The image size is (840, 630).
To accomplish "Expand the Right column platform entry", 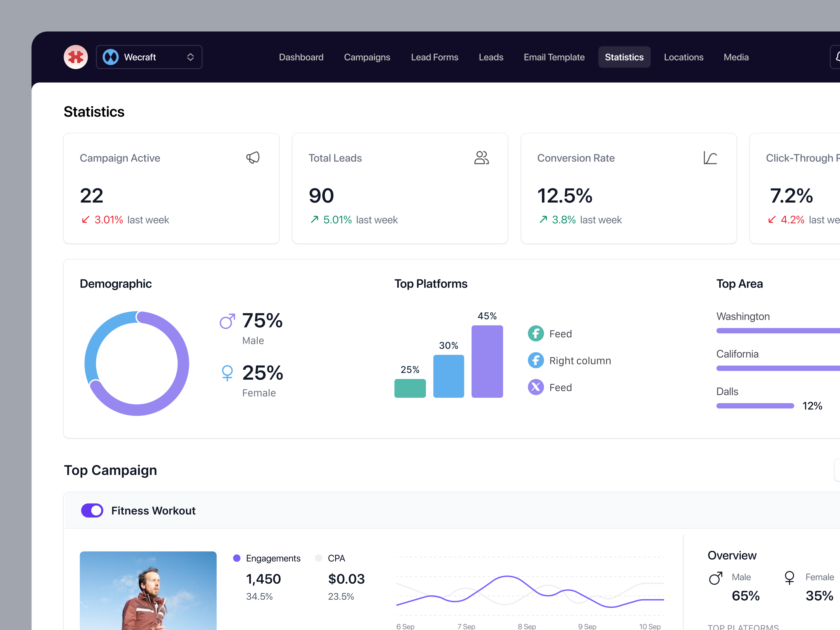I will point(580,360).
